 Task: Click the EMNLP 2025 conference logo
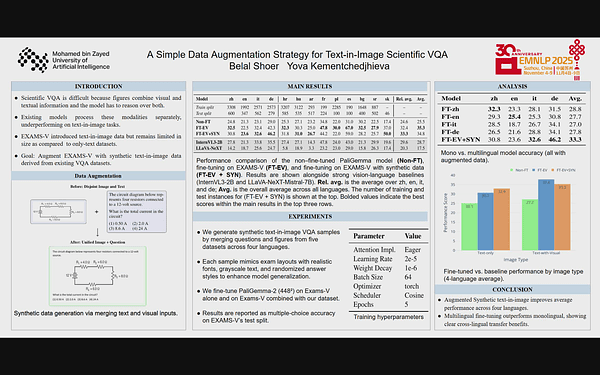click(540, 60)
